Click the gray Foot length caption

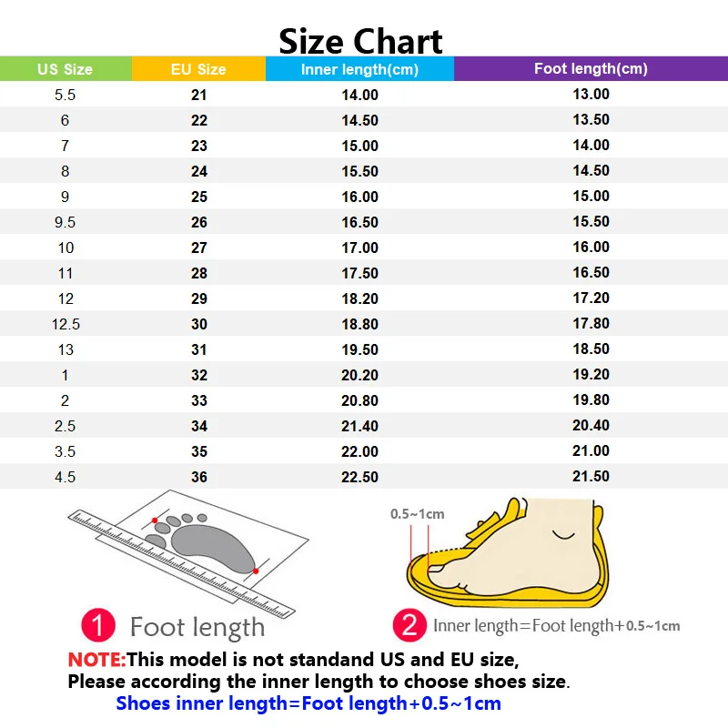[x=197, y=627]
